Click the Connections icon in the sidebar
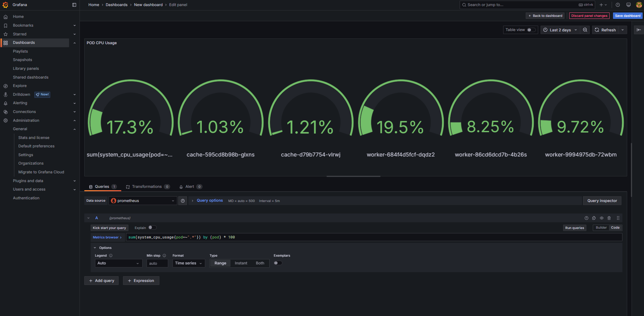The height and width of the screenshot is (316, 644). [x=5, y=112]
